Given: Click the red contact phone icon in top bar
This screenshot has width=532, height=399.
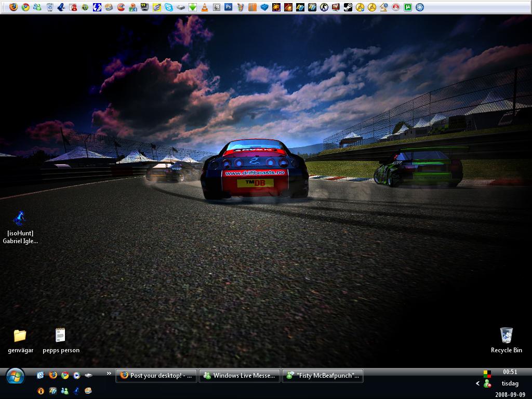Looking at the screenshot, I should coord(73,7).
